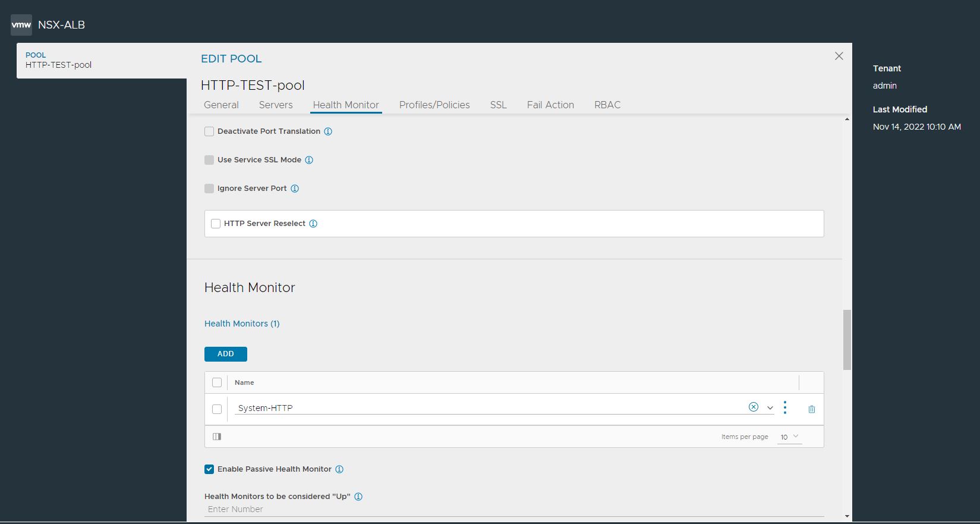Show info for Health Monitors considered Up

(x=358, y=497)
